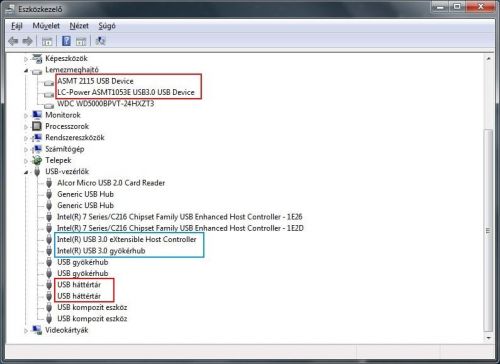
Task: Click the Intel USB 3.0 gyökérhub icon
Action: click(49, 251)
